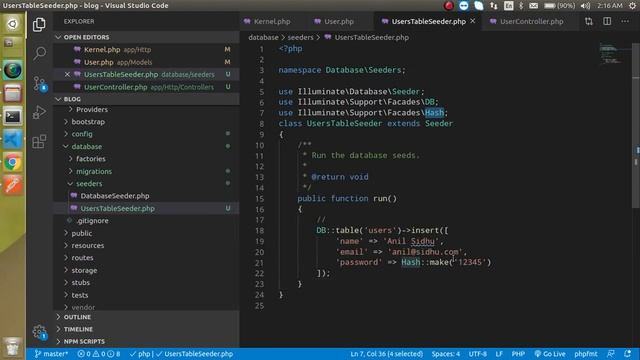The height and width of the screenshot is (360, 640).
Task: Change the LF end of line setting
Action: point(499,353)
